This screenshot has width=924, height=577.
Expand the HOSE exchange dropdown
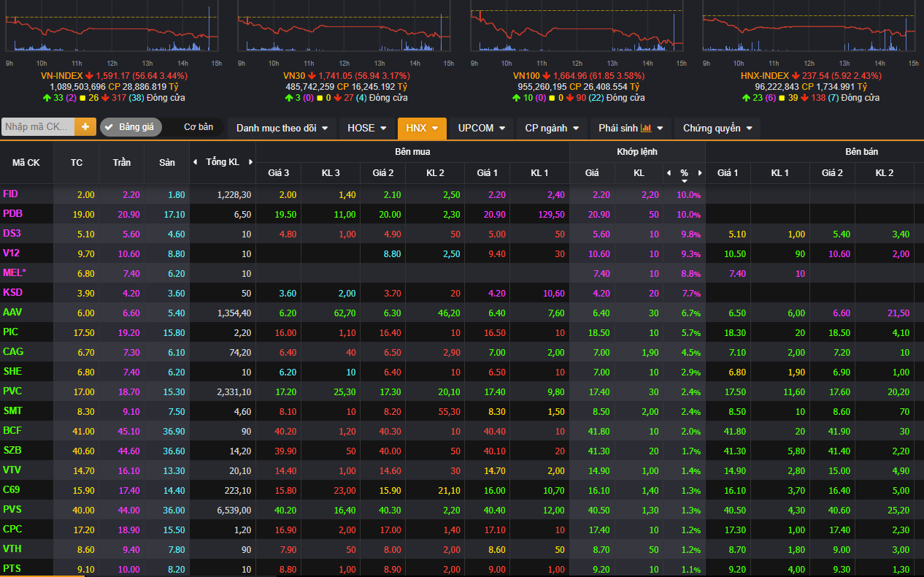click(366, 128)
